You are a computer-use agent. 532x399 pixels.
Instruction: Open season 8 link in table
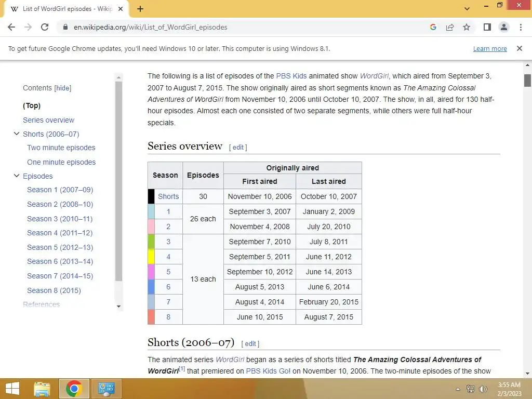tap(168, 317)
